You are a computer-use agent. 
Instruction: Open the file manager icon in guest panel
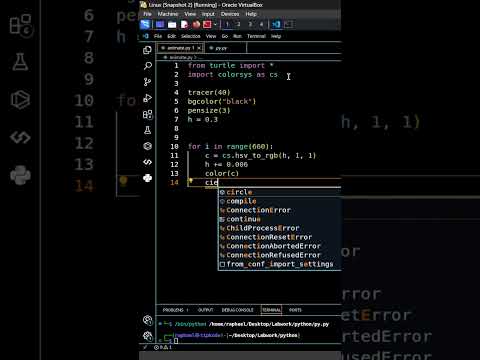click(x=172, y=24)
